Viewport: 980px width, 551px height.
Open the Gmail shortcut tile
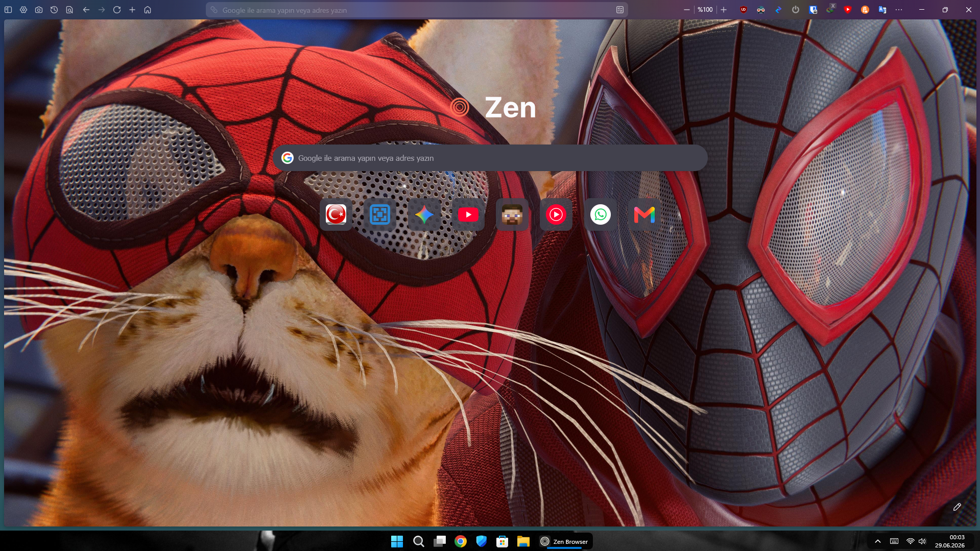click(x=644, y=214)
